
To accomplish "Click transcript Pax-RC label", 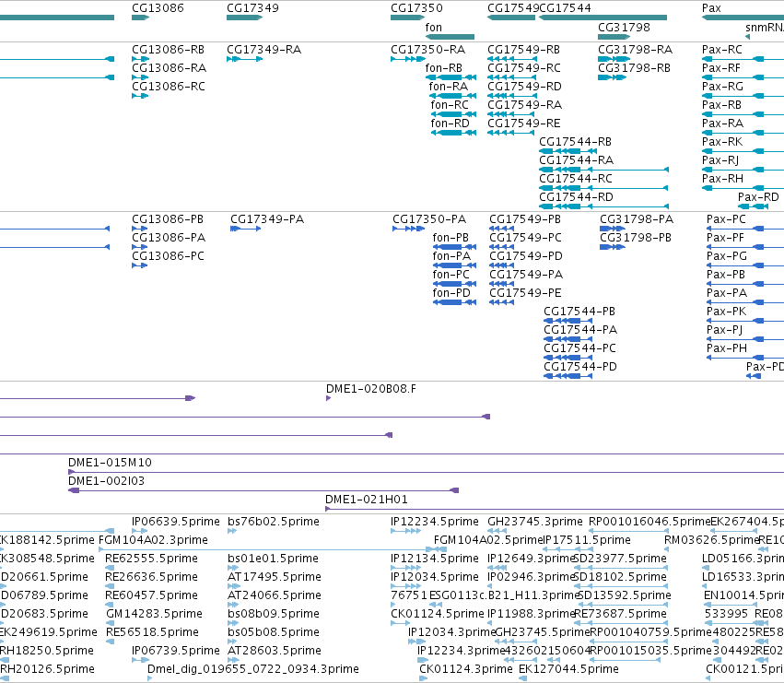I will click(722, 50).
